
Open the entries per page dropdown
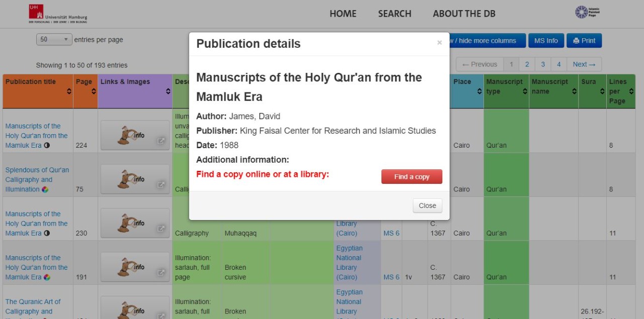tap(54, 40)
